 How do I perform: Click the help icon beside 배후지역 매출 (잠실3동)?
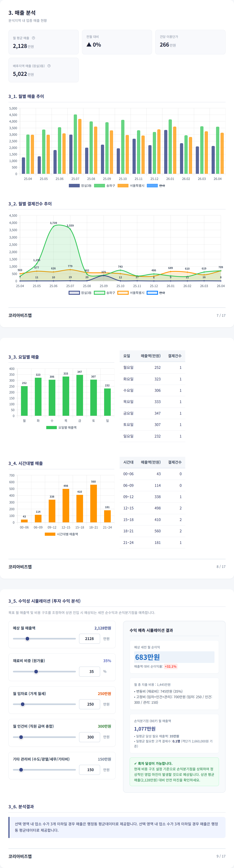point(49,66)
